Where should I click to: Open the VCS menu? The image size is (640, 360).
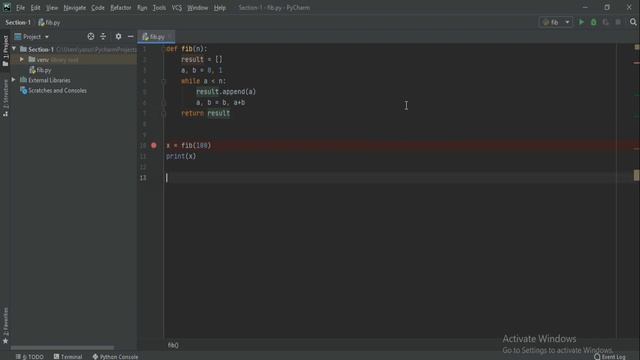click(177, 8)
